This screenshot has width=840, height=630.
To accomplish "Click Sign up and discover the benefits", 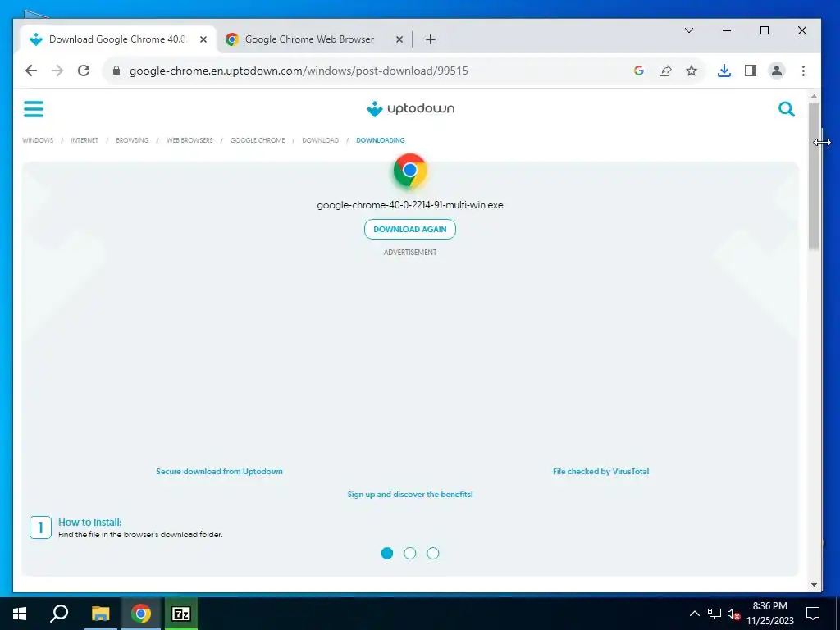I will 410,495.
